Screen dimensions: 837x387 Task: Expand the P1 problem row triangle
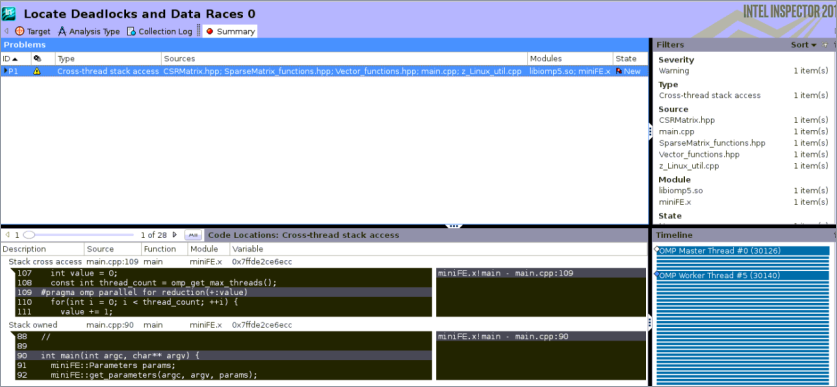5,70
